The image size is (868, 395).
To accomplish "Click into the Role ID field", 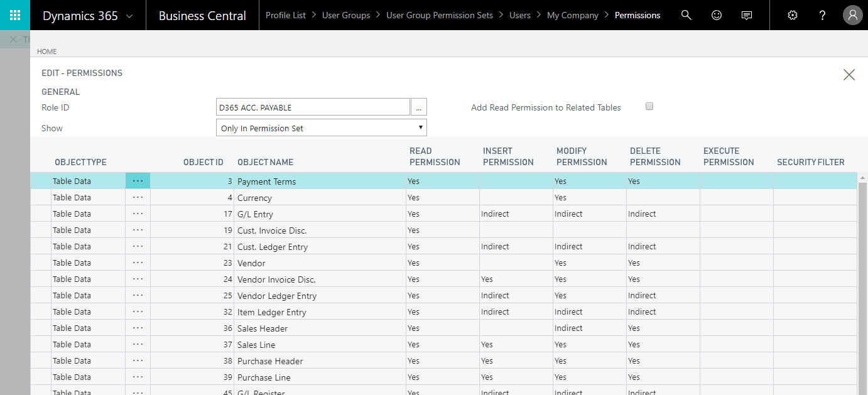I will pos(313,107).
